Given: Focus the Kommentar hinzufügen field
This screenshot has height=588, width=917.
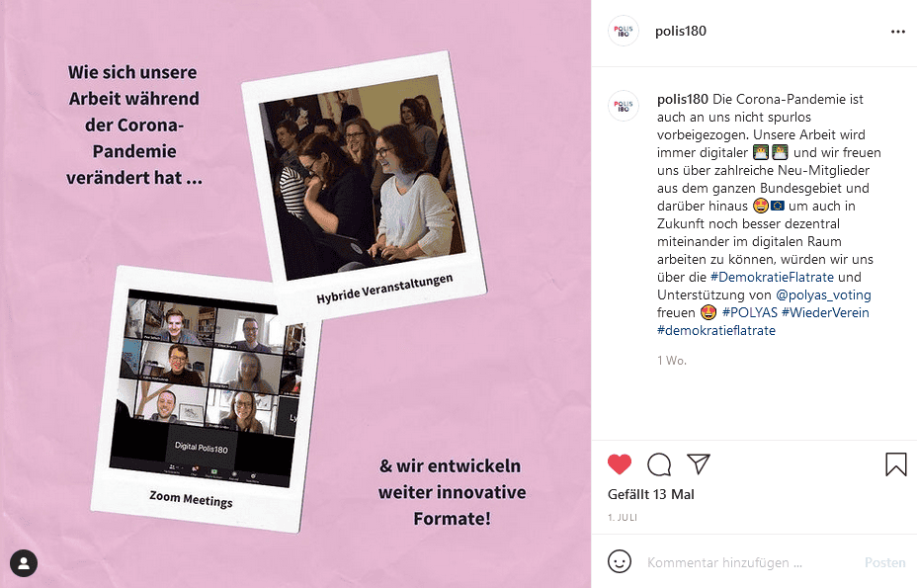Looking at the screenshot, I should [x=750, y=562].
